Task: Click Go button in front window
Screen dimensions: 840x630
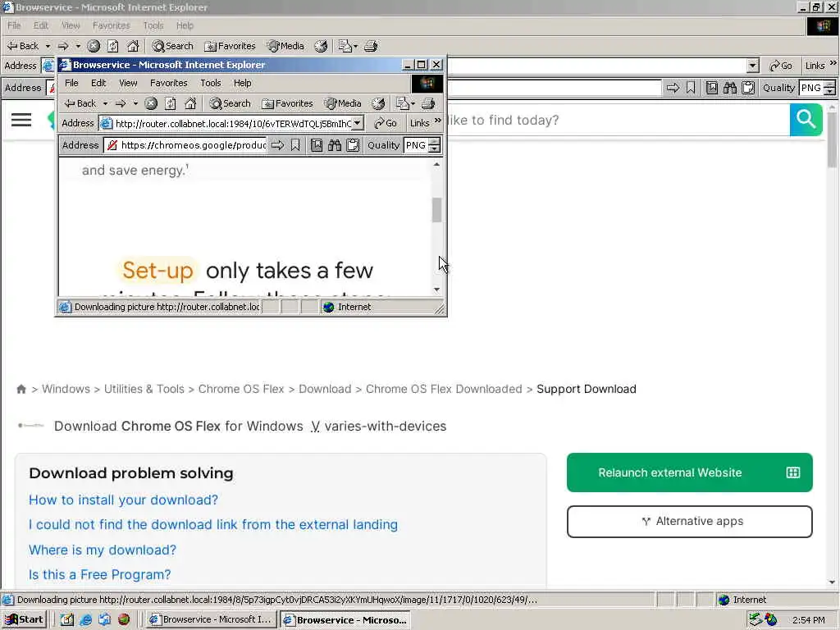Action: point(386,123)
